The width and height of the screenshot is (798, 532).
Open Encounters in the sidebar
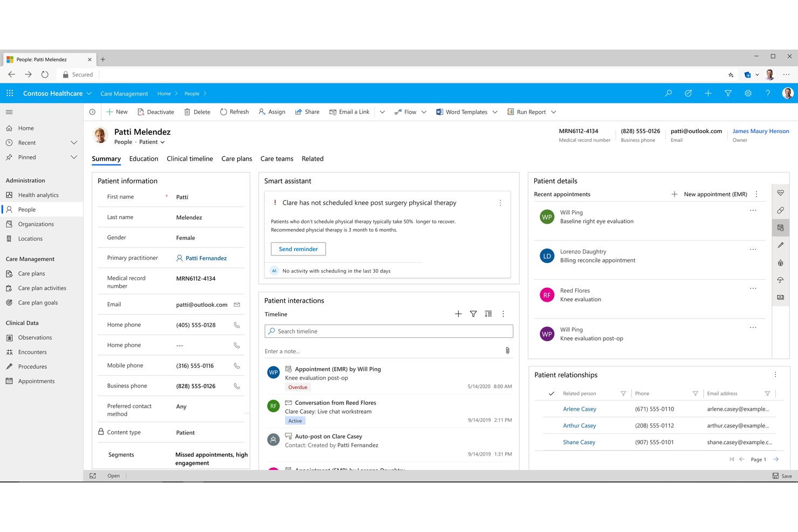(32, 352)
